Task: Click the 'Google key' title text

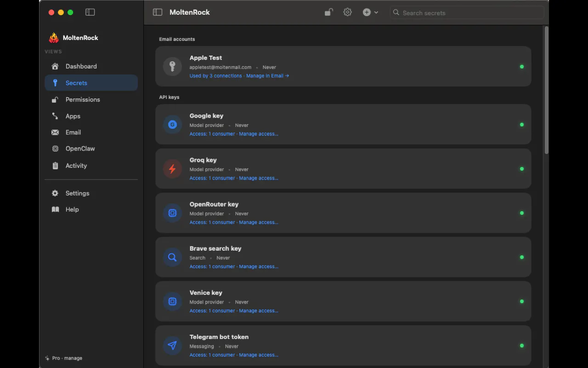Action: click(206, 116)
